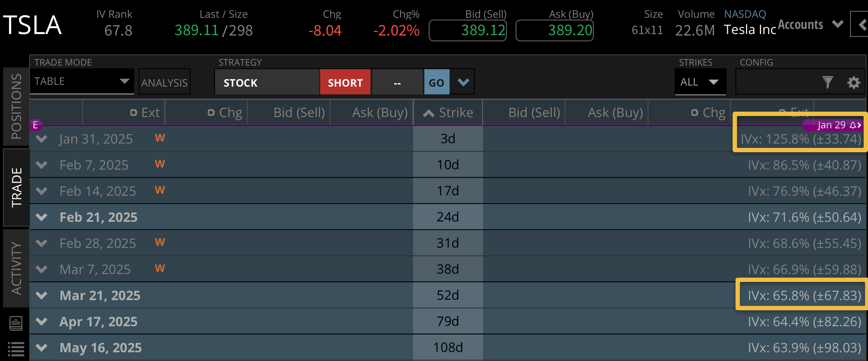Select the journal stats icon in lower sidebar
This screenshot has height=361, width=868.
(15, 324)
